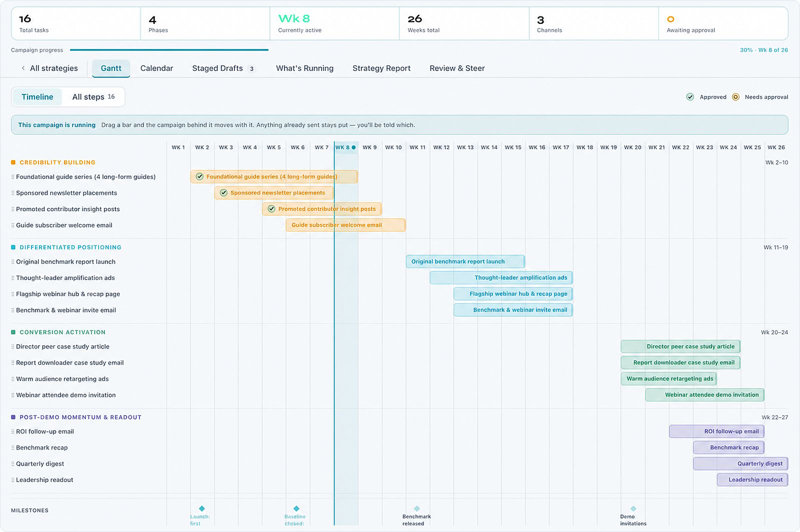Click the 'Warm audience retargeting ads' row label
The width and height of the screenshot is (800, 532).
click(x=62, y=379)
